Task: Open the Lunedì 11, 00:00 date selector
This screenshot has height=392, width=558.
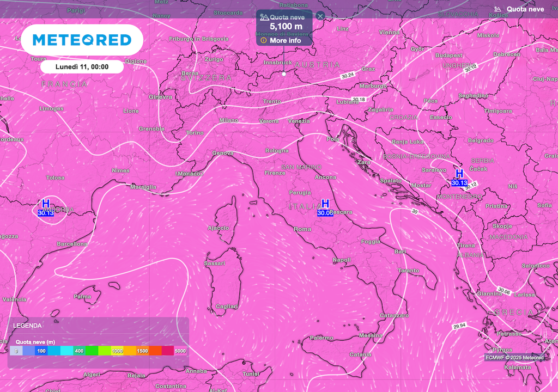Action: tap(82, 67)
